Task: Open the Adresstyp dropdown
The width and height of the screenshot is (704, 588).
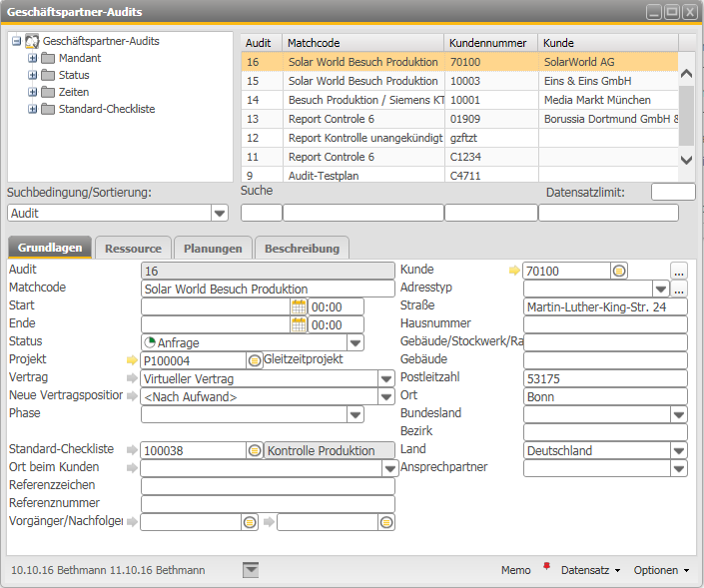Action: [x=660, y=290]
